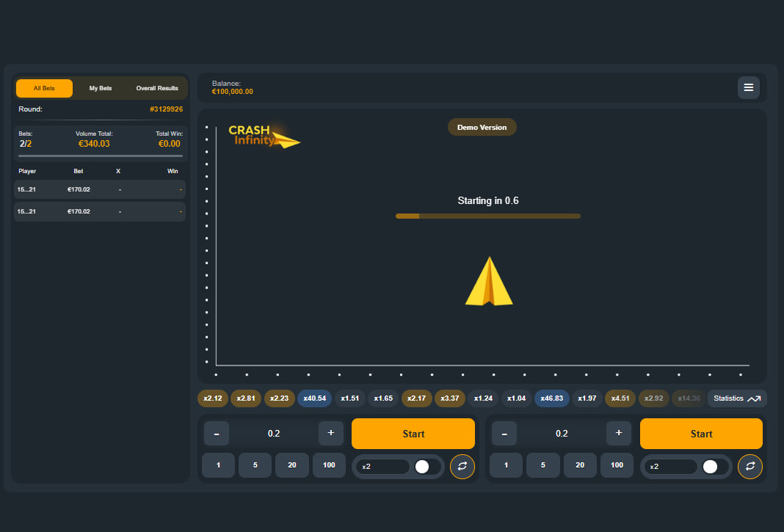Screen dimensions: 784x532
Task: Click history multiplier x46.83
Action: (x=552, y=398)
